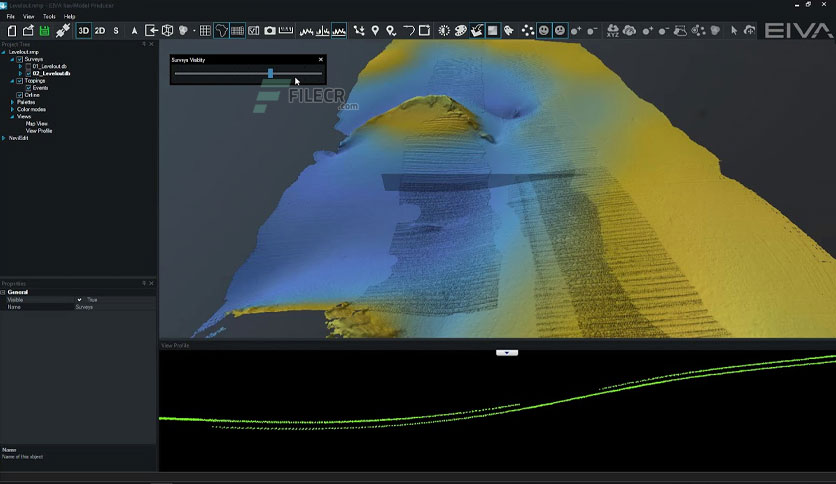This screenshot has width=836, height=484.
Task: Close the Surveys Visibility popup
Action: [320, 60]
